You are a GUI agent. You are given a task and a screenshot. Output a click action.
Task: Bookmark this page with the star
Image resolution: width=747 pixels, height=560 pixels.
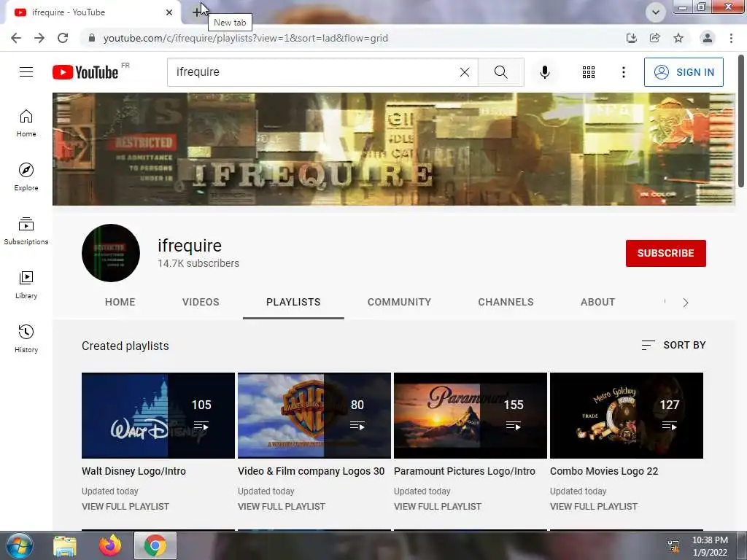(678, 38)
